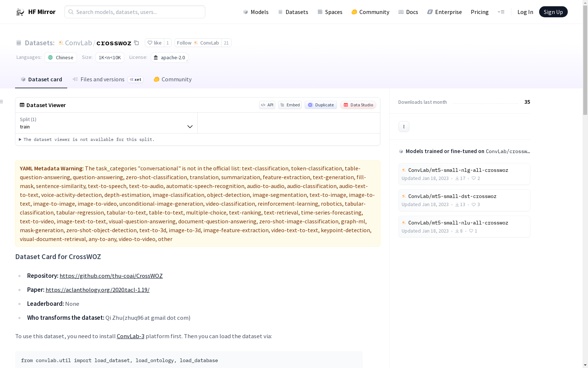Go to Spaces in top navigation
The width and height of the screenshot is (588, 368).
point(330,12)
